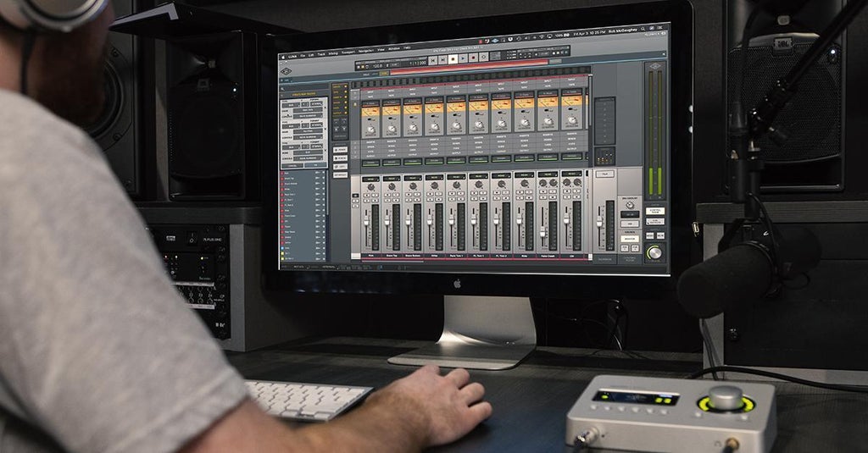Click the Snare Top channel pan knob
This screenshot has width=868, height=453.
click(392, 186)
